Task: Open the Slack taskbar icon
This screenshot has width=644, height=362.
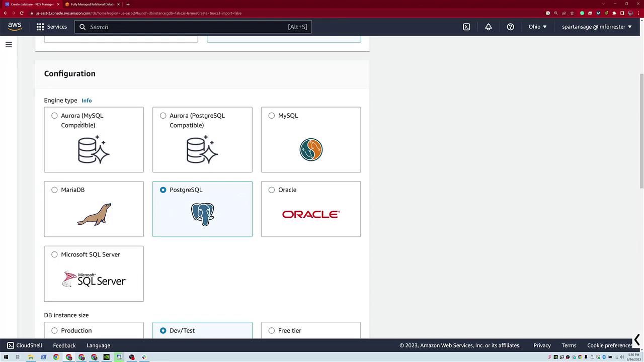Action: click(144, 357)
